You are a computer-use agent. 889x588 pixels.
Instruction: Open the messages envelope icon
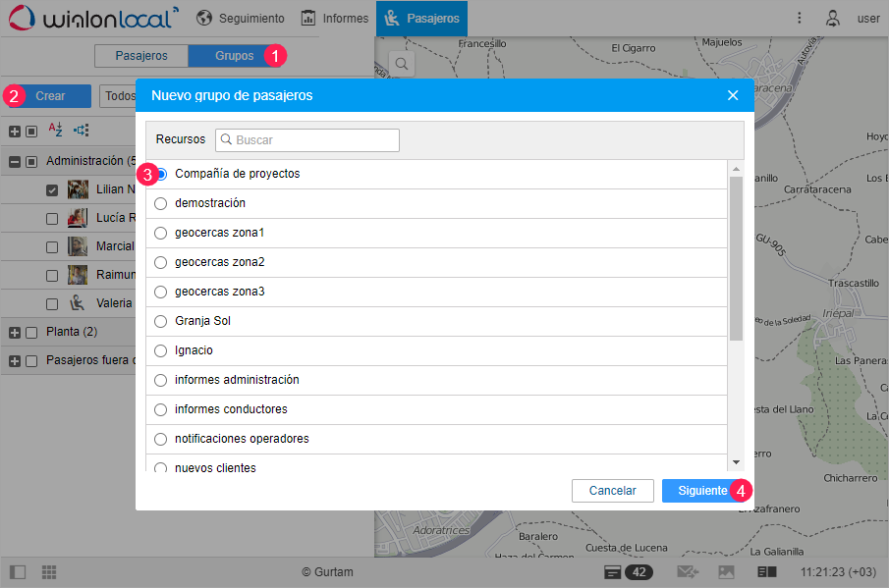(x=688, y=572)
